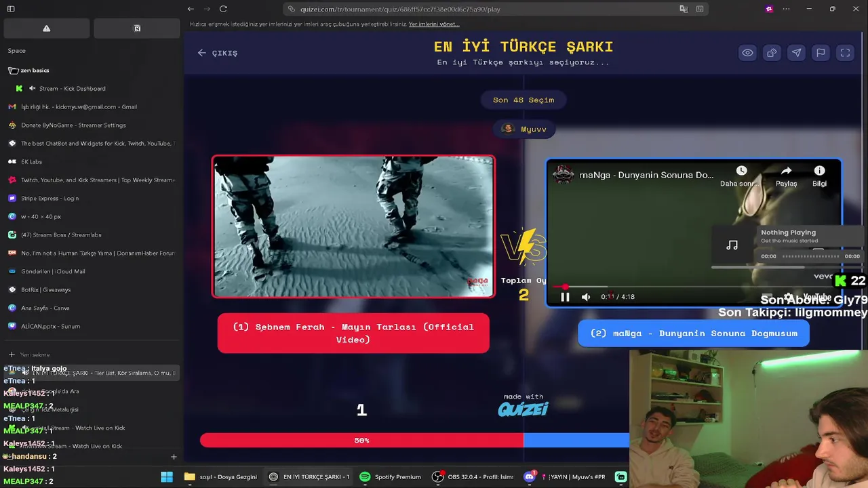The image size is (868, 488).
Task: Report quiz using the flag icon
Action: coord(821,53)
